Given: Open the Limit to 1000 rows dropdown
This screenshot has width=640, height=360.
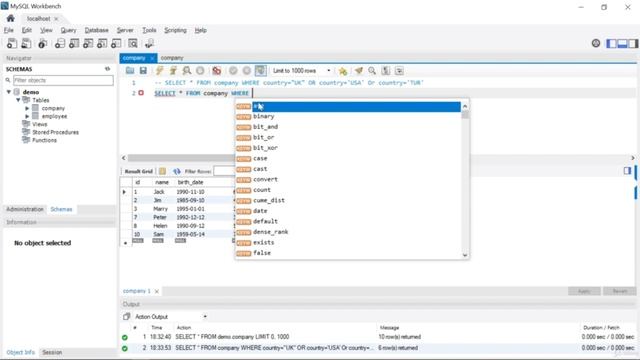Looking at the screenshot, I should pos(302,71).
